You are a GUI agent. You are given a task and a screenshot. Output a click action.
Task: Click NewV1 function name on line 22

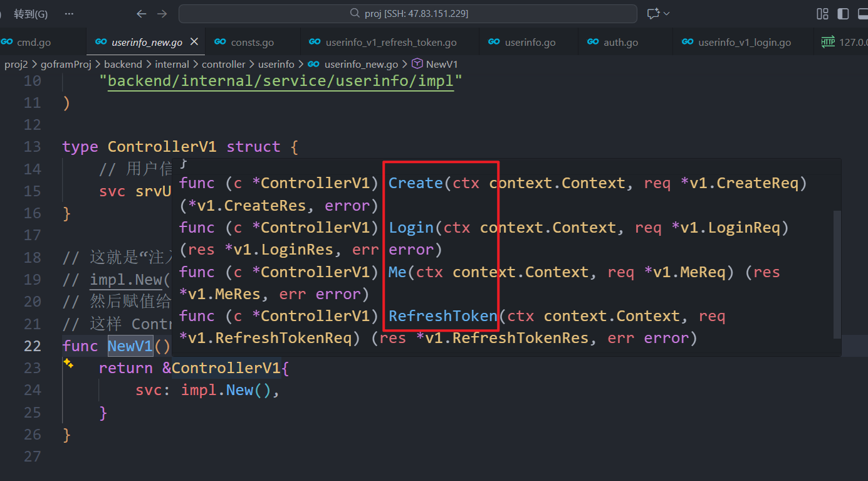[x=130, y=346]
